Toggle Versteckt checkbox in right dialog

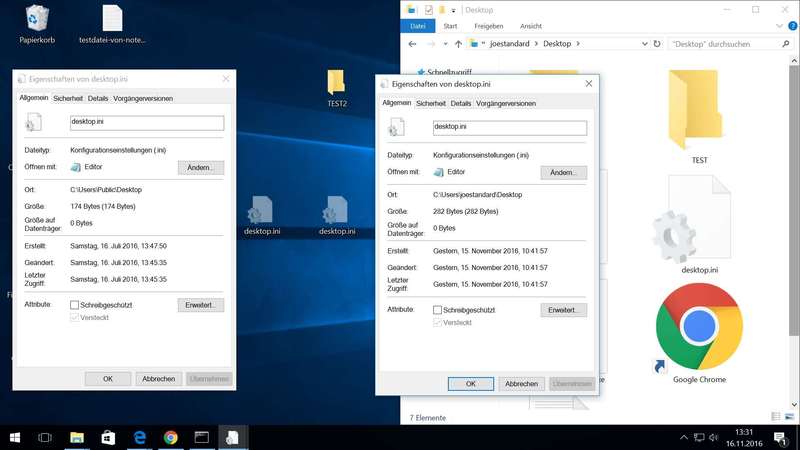tap(437, 323)
